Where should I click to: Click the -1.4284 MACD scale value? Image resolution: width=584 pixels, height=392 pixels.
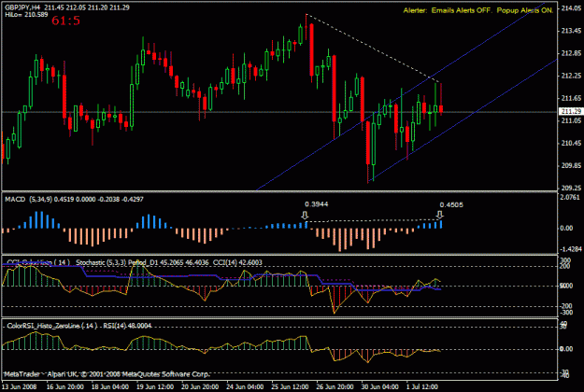point(569,249)
